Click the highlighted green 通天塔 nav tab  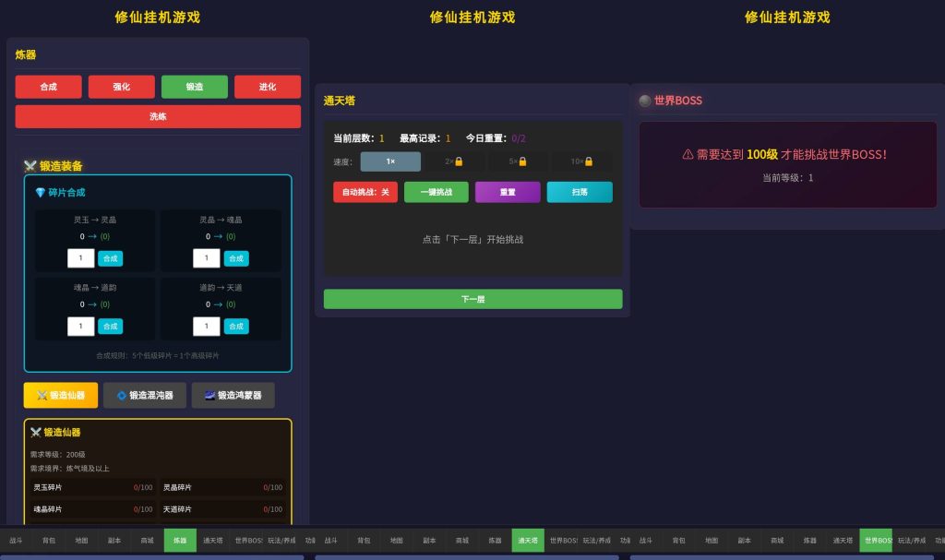(x=528, y=540)
